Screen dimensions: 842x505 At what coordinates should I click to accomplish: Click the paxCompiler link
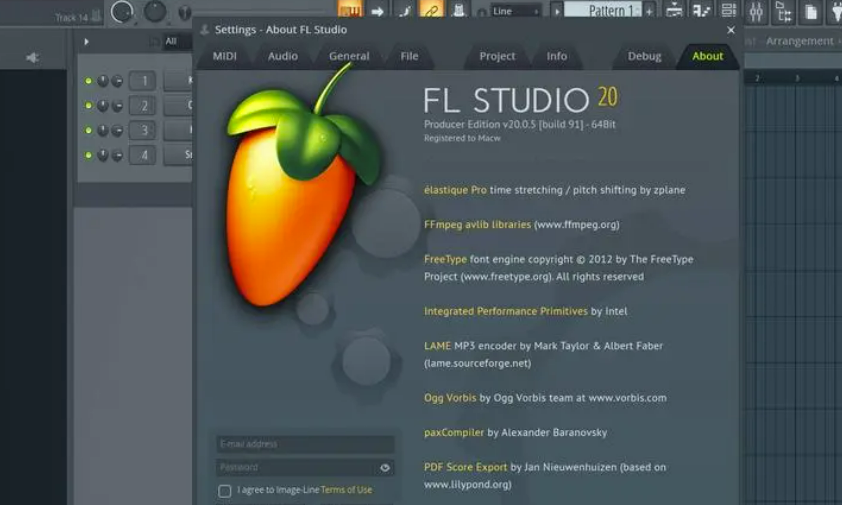coord(454,432)
